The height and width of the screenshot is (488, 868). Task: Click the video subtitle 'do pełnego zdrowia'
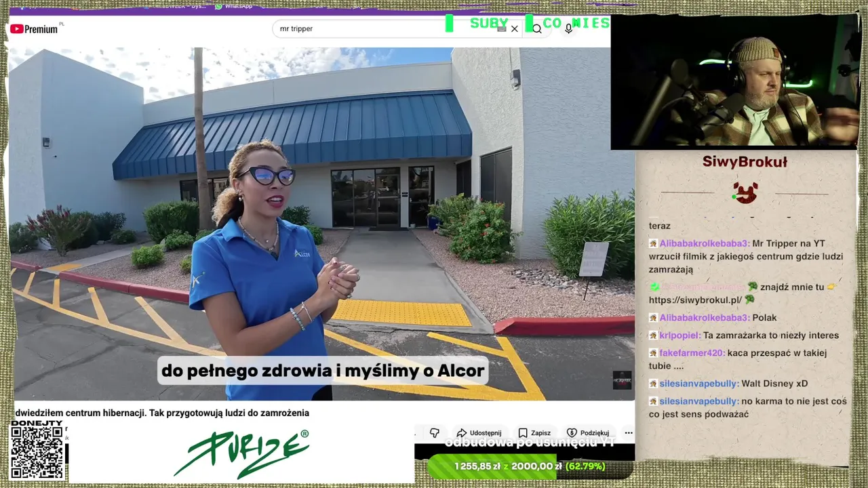(x=323, y=371)
